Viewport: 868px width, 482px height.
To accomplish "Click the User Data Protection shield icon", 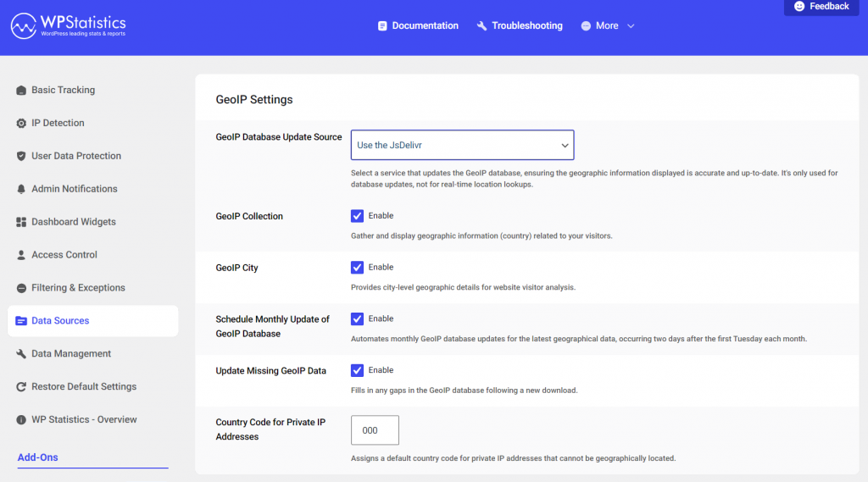I will pos(21,156).
